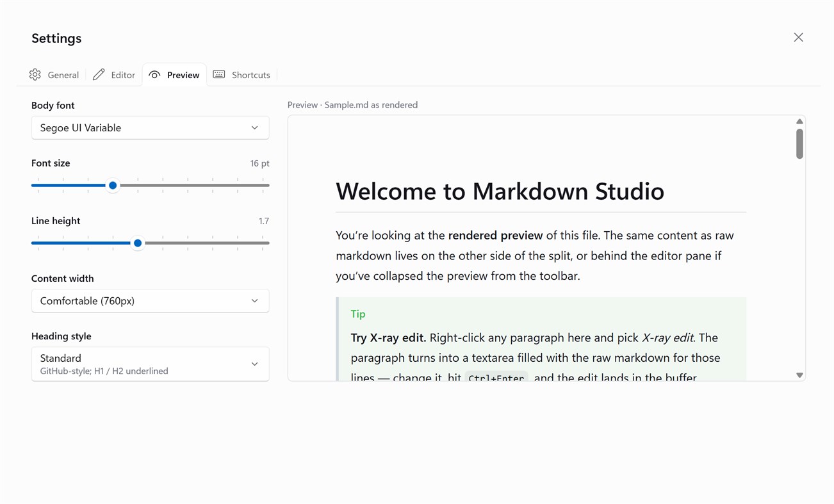This screenshot has height=504, width=834.
Task: Click the Body font label
Action: click(x=53, y=105)
